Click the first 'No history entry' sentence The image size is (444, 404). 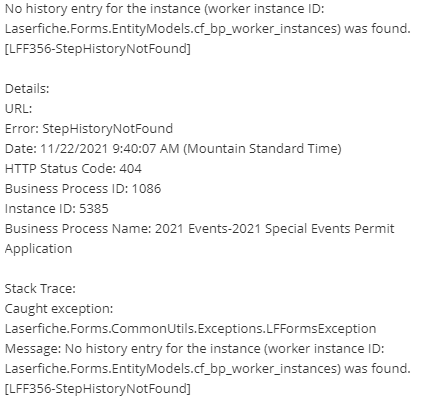[x=164, y=9]
